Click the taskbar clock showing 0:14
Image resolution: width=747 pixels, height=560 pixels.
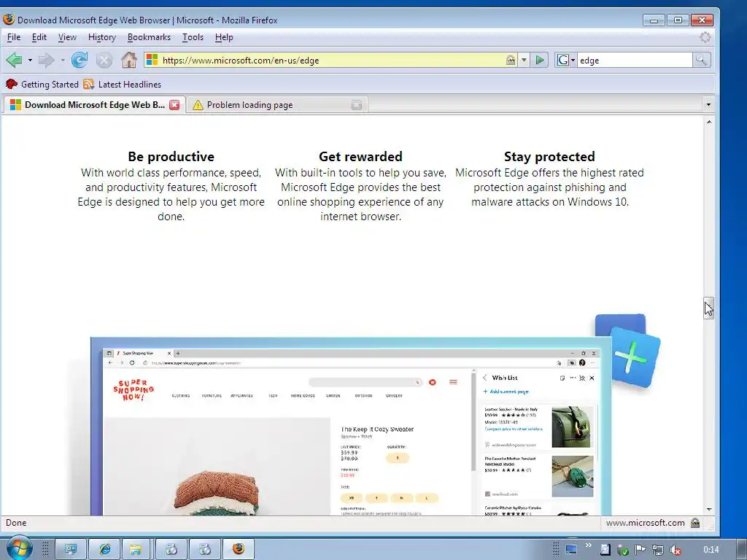point(711,550)
